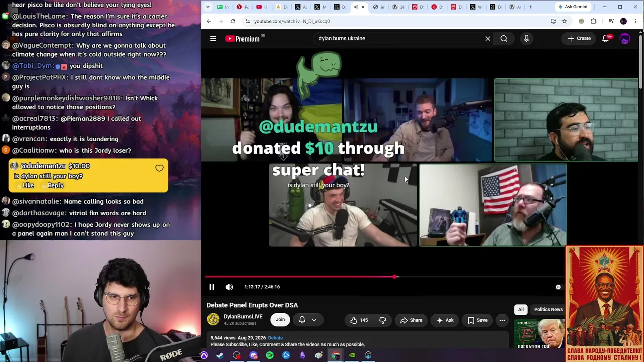Reload the YouTube page
This screenshot has width=644, height=362.
click(x=233, y=21)
